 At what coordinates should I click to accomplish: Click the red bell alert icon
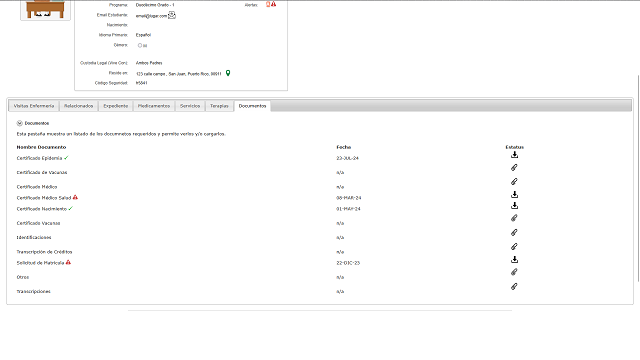(x=268, y=4)
